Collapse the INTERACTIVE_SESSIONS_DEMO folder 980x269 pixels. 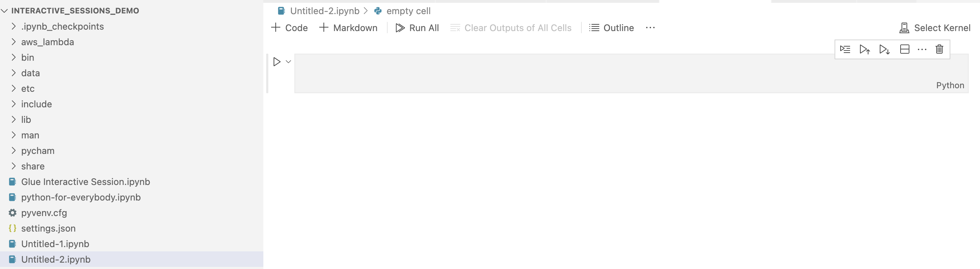click(4, 10)
